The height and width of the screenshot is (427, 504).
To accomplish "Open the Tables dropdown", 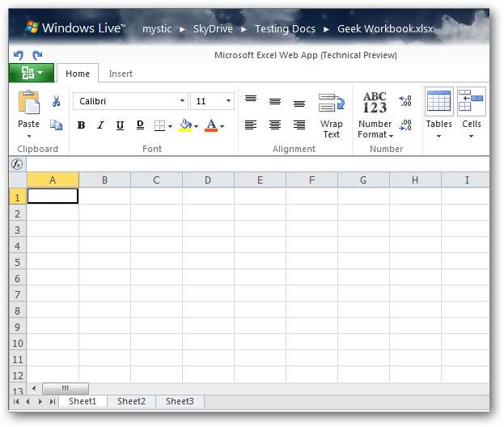I will click(x=439, y=113).
